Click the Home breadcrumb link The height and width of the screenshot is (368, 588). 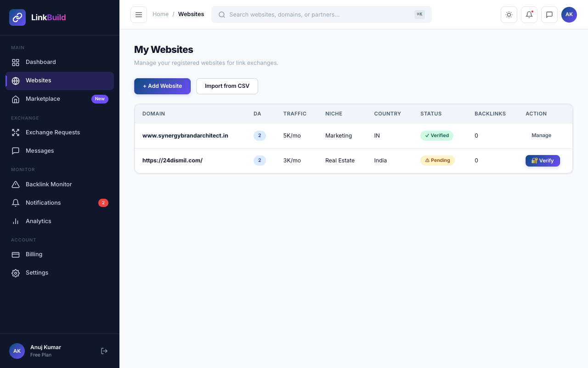click(x=161, y=14)
